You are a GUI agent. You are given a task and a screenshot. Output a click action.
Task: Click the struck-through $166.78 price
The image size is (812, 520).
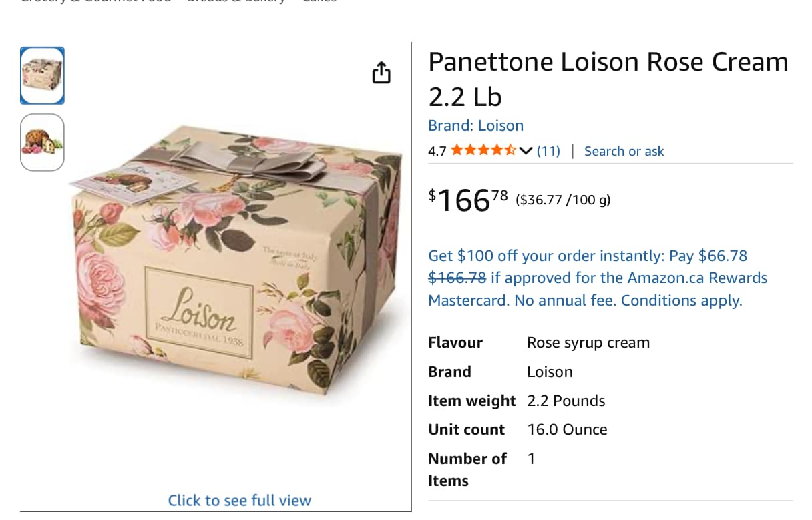tap(457, 278)
